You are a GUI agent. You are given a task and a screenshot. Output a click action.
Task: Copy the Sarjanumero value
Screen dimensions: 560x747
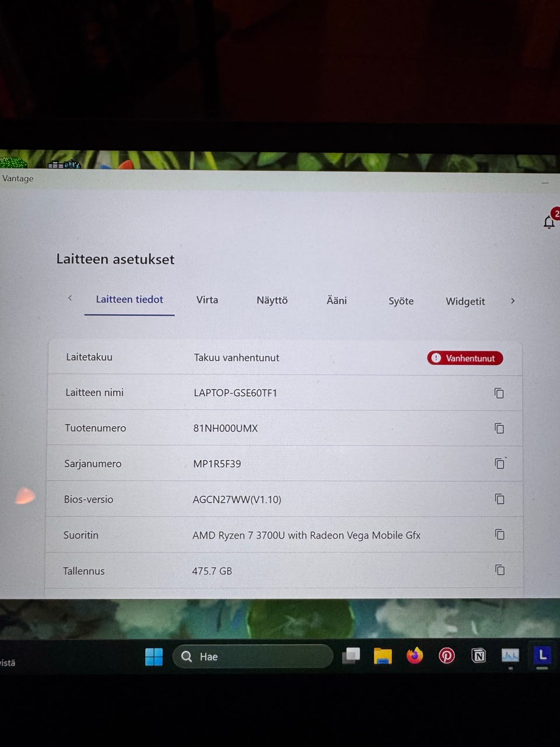tap(500, 463)
